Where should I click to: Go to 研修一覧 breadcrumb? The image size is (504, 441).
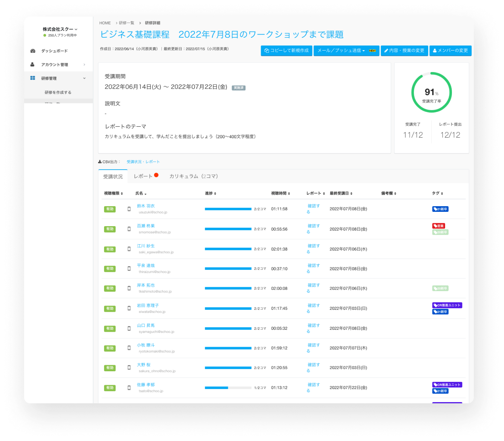pyautogui.click(x=126, y=23)
